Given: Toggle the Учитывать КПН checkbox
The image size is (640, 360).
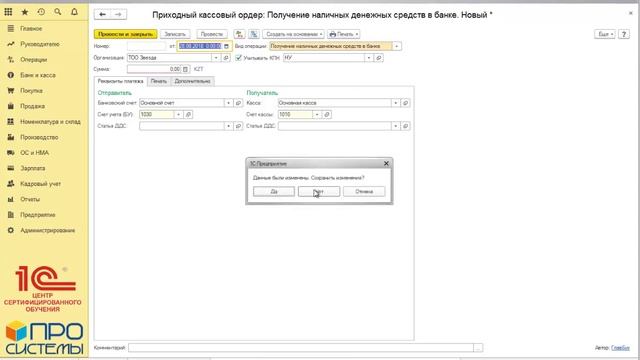Looking at the screenshot, I should pyautogui.click(x=239, y=58).
